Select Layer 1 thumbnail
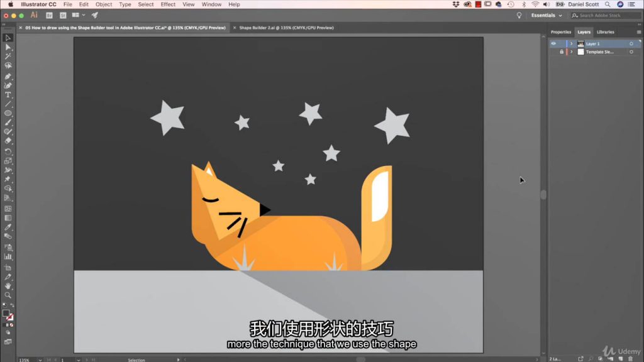Screen dimensions: 644x362 (580, 43)
